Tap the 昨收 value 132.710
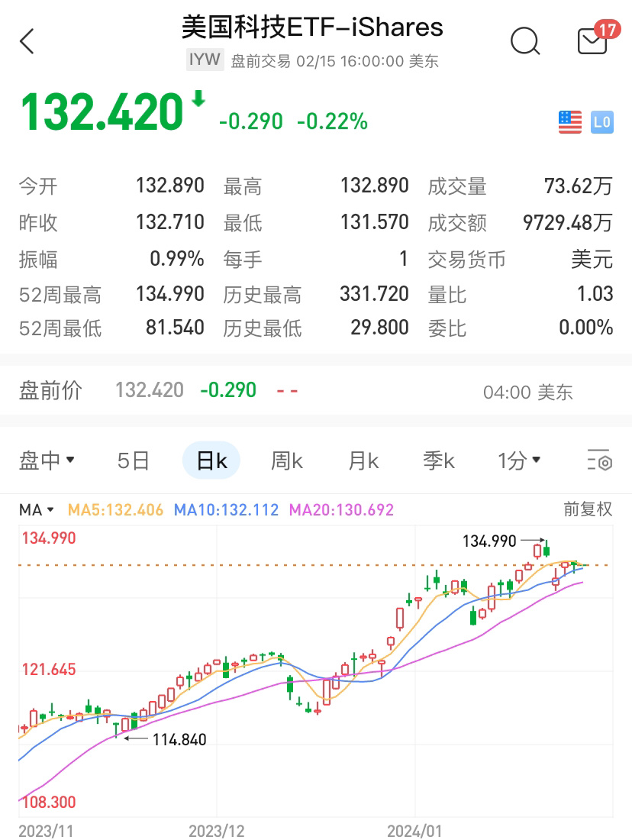 pyautogui.click(x=169, y=221)
